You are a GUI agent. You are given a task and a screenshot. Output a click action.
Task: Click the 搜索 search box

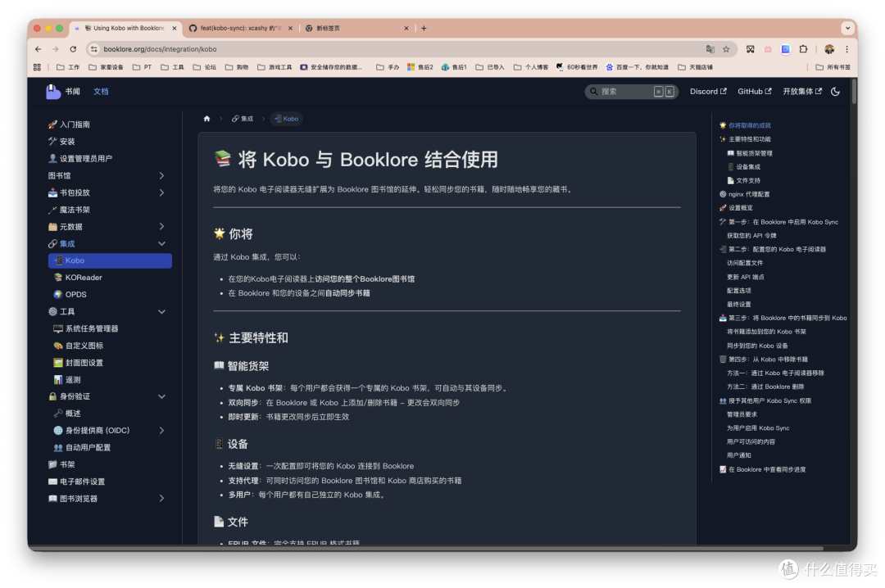(x=631, y=92)
